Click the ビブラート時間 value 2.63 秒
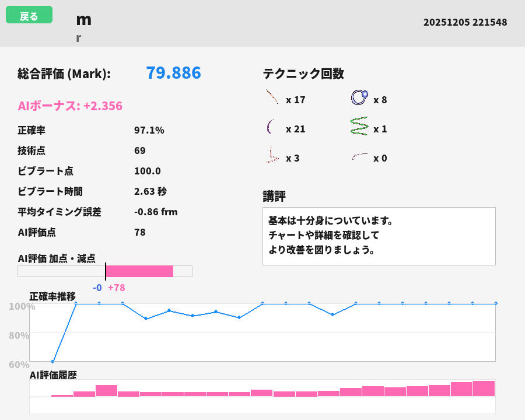Image resolution: width=525 pixels, height=420 pixels. point(150,191)
